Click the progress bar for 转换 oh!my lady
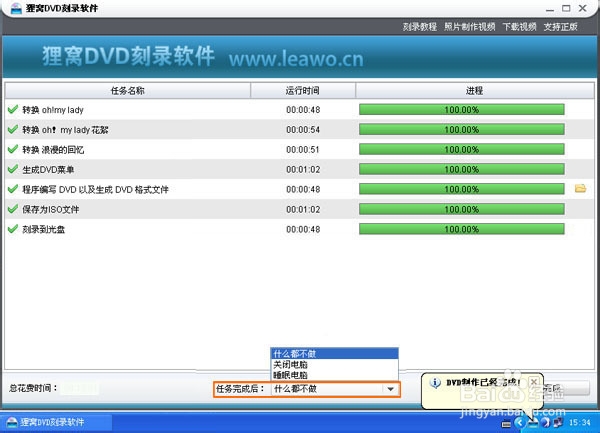600x433 pixels. point(461,110)
